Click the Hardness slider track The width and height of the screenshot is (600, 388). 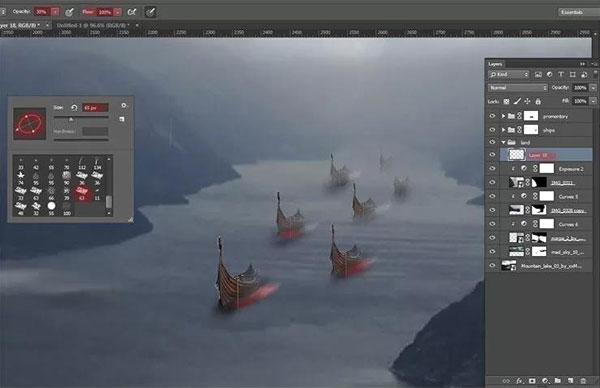(81, 140)
